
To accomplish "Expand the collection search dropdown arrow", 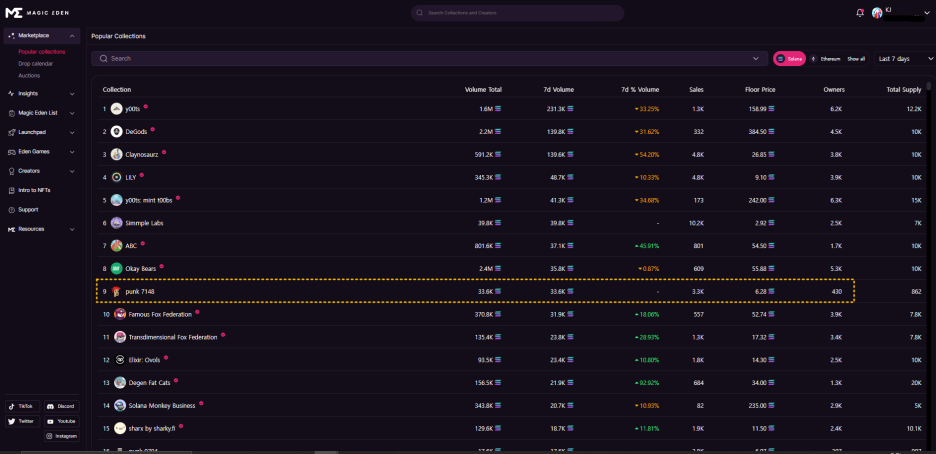I will click(x=756, y=58).
